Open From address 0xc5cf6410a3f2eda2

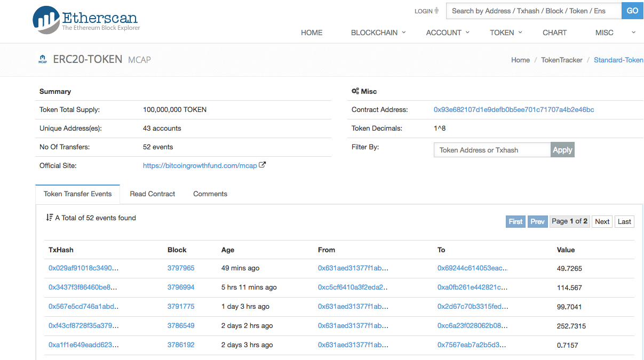(x=353, y=287)
